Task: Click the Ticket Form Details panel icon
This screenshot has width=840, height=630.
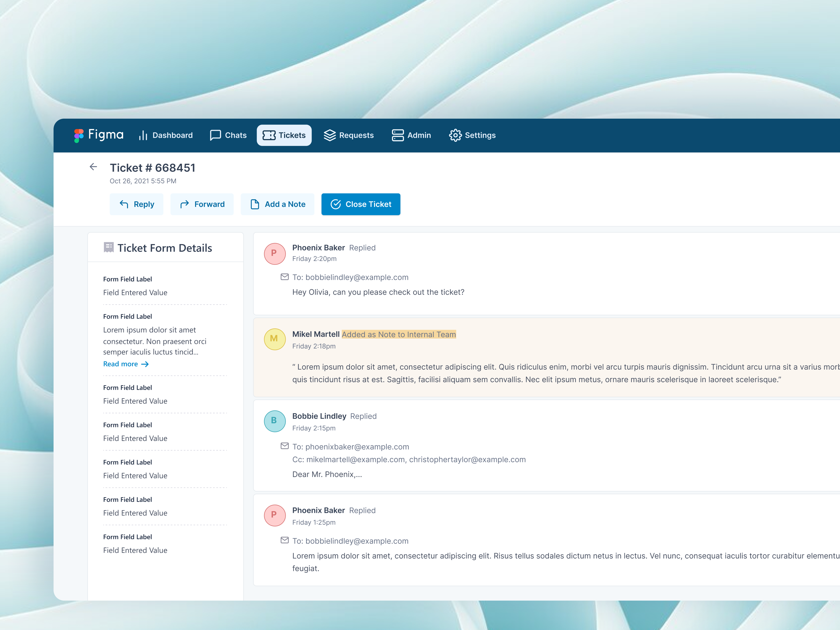Action: 109,247
